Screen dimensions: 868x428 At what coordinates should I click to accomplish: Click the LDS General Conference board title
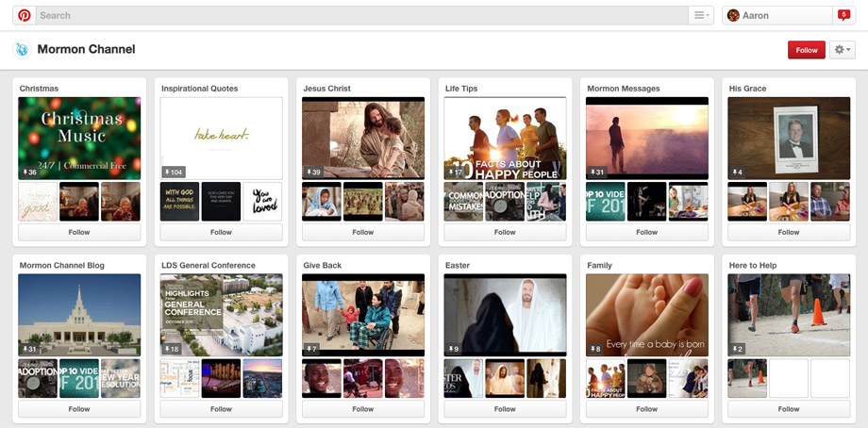[x=209, y=266]
